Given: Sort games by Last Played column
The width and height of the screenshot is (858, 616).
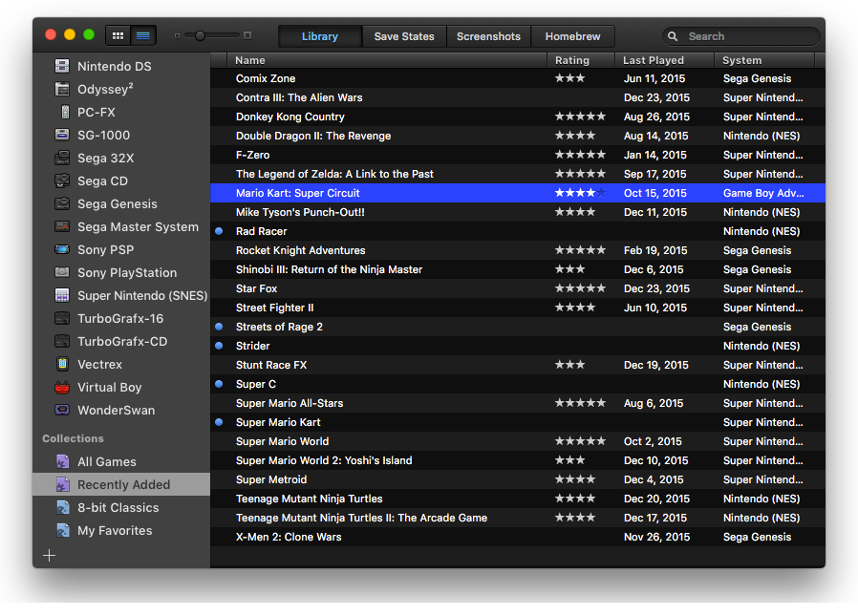Looking at the screenshot, I should click(x=654, y=60).
